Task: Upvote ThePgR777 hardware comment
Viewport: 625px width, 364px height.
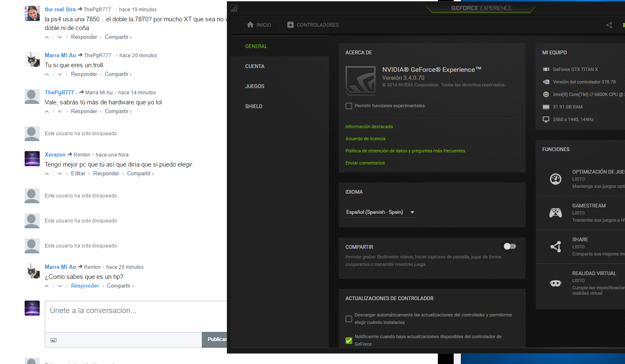Action: [47, 111]
